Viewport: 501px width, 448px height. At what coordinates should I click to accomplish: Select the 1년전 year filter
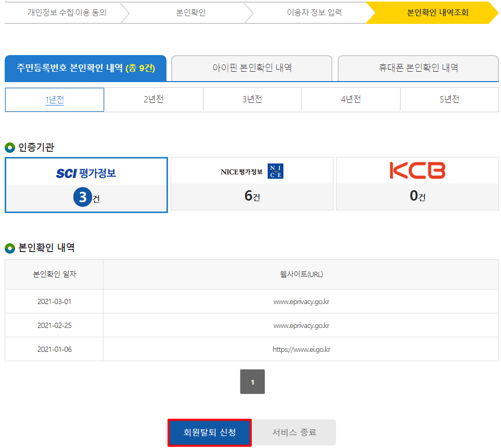(x=54, y=99)
